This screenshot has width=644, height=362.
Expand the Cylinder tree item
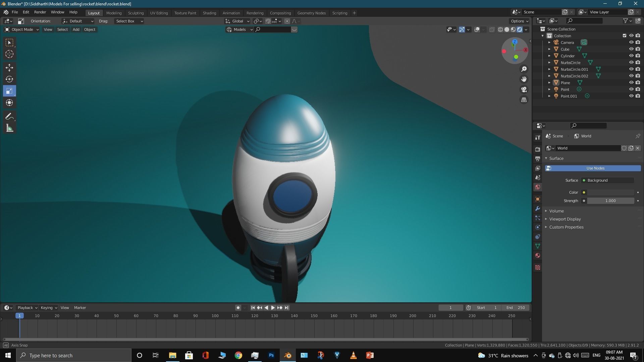[x=549, y=56]
